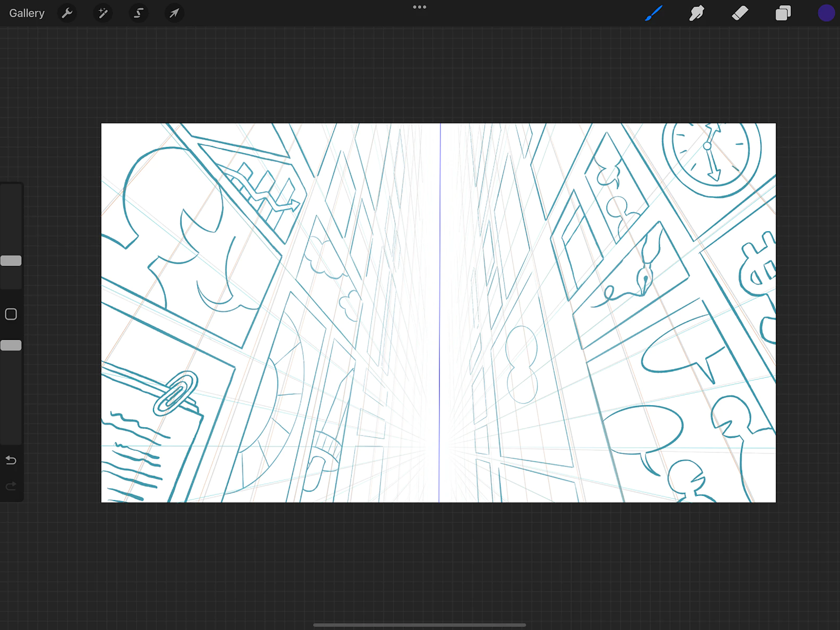Redo the last undone action

(11, 487)
